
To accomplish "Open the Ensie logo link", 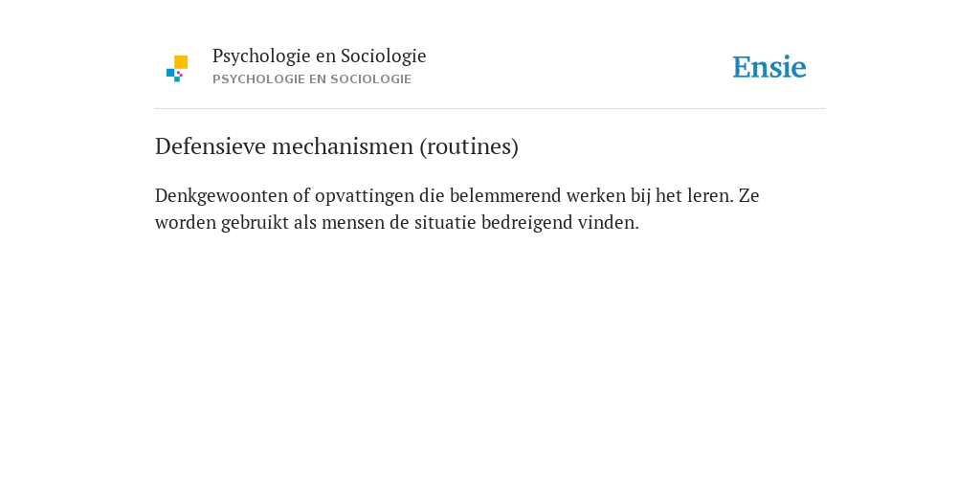I will pos(769,67).
